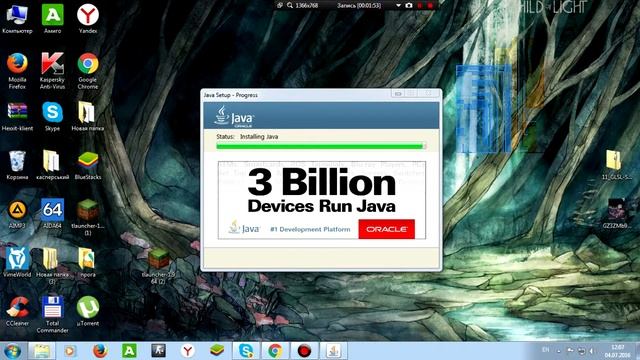Open the Amigo browser desktop shortcut
This screenshot has height=360, width=640.
tap(53, 19)
